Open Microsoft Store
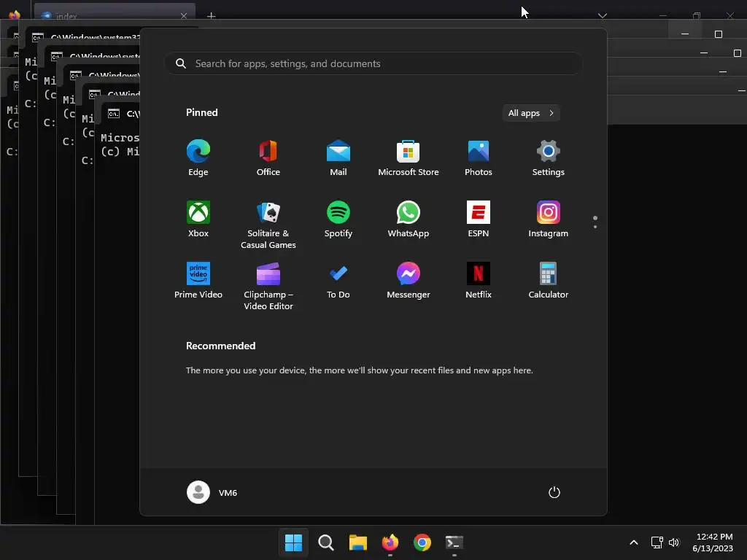This screenshot has height=560, width=747. pos(409,157)
